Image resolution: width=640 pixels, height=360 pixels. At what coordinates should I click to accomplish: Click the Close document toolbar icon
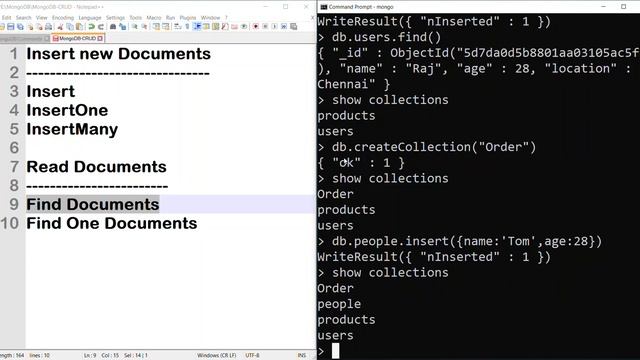pyautogui.click(x=31, y=27)
